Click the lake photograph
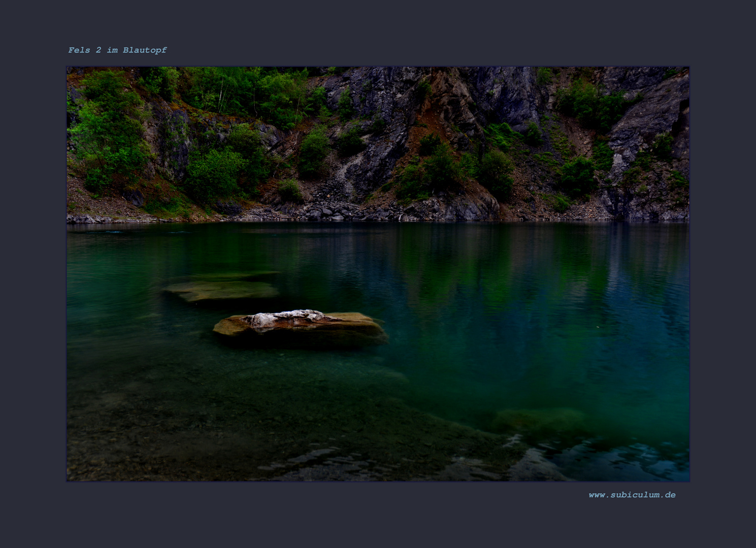 click(378, 274)
